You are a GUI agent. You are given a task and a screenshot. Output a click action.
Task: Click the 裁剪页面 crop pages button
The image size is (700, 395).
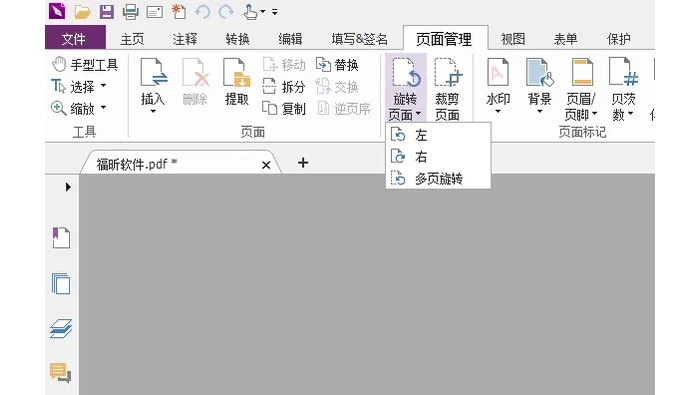[447, 89]
